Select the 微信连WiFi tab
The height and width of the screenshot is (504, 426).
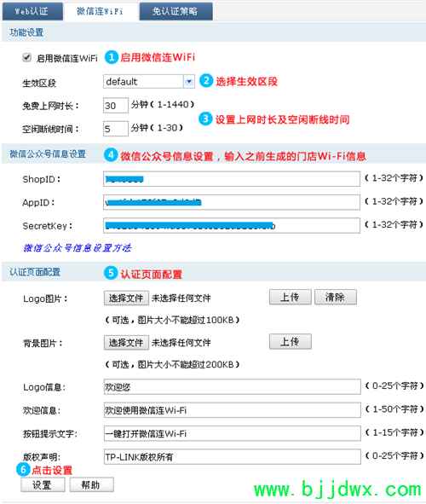click(x=101, y=11)
